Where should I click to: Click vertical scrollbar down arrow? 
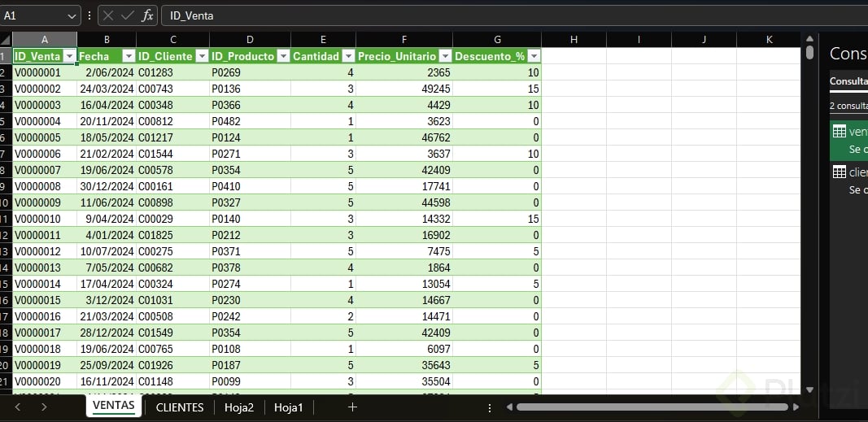click(x=809, y=389)
